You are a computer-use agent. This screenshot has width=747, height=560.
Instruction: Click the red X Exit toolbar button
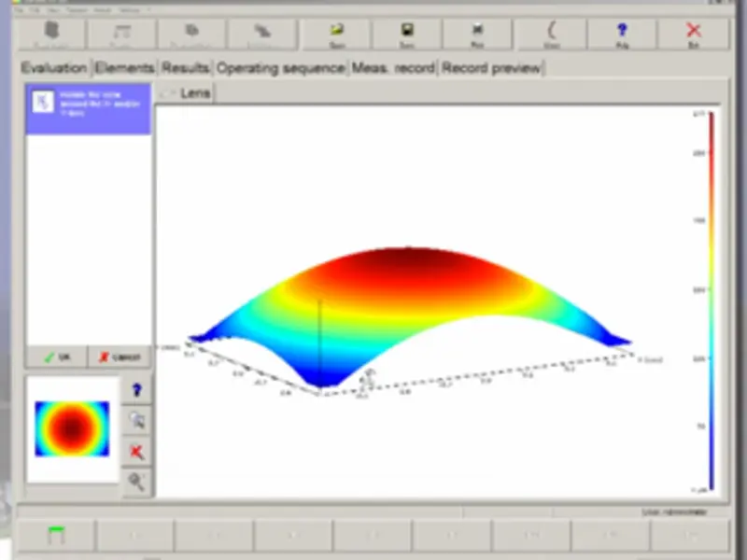pyautogui.click(x=693, y=34)
